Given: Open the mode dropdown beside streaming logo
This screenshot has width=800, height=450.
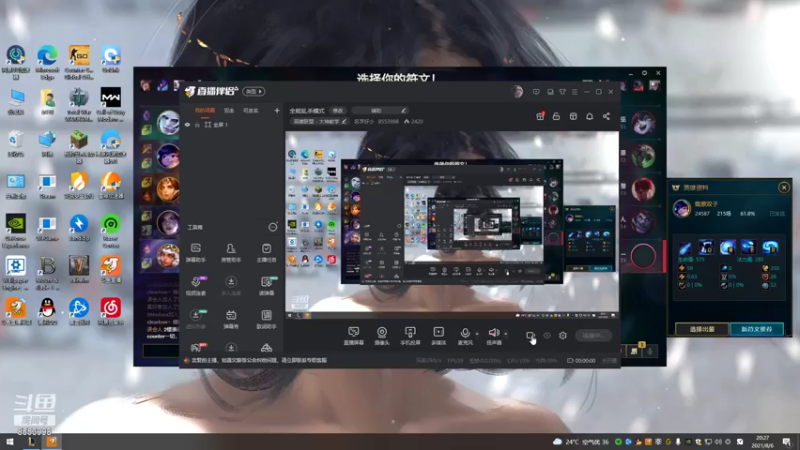Looking at the screenshot, I should click(254, 91).
